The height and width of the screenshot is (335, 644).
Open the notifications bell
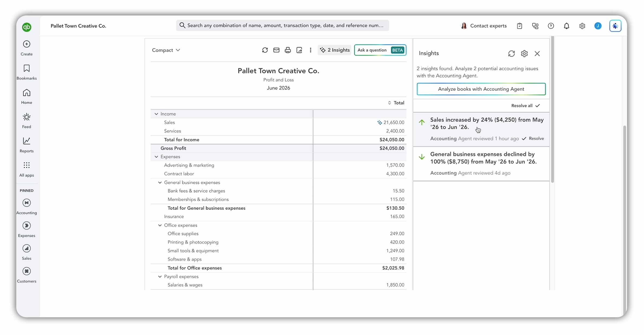(567, 26)
